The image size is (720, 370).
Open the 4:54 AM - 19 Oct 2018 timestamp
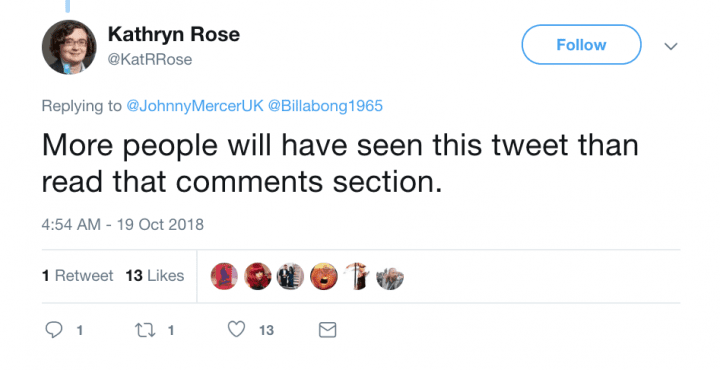click(x=123, y=224)
